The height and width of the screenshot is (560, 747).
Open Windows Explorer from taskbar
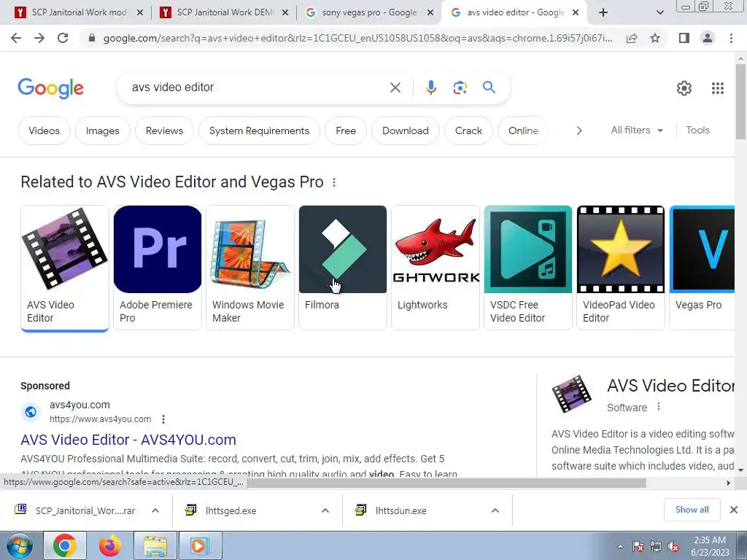click(155, 545)
